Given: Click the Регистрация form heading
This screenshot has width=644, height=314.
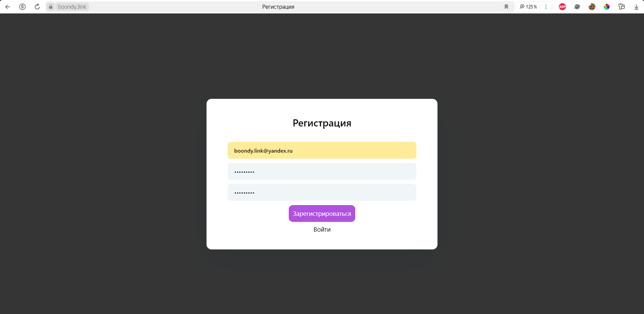Looking at the screenshot, I should point(322,123).
